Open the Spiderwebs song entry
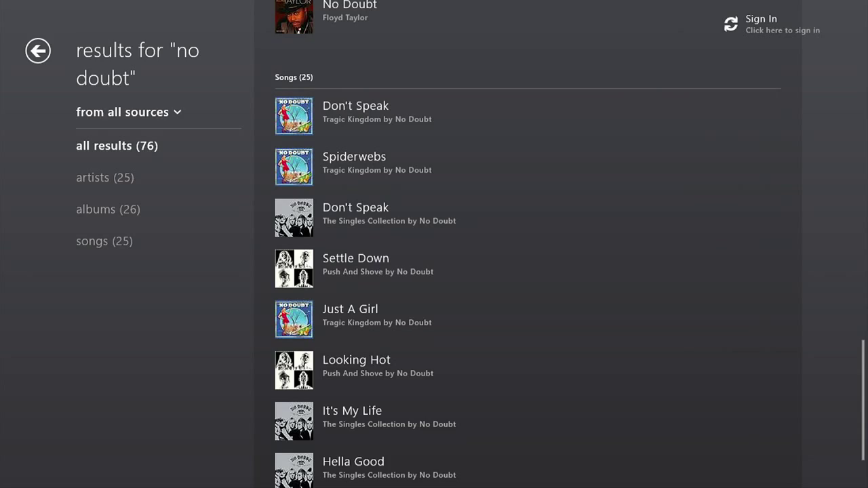The height and width of the screenshot is (488, 868). 354,157
